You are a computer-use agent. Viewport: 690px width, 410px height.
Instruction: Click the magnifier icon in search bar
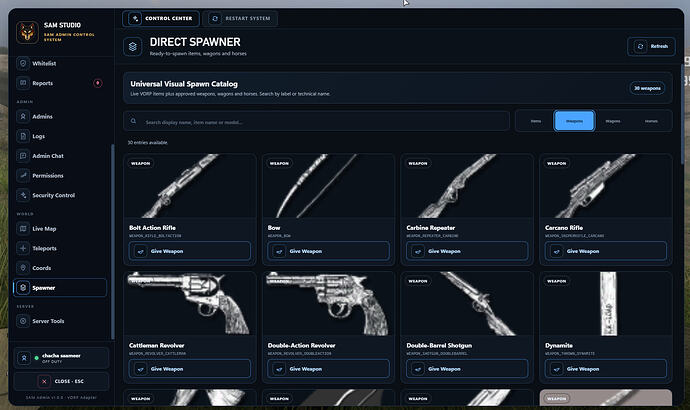click(133, 121)
